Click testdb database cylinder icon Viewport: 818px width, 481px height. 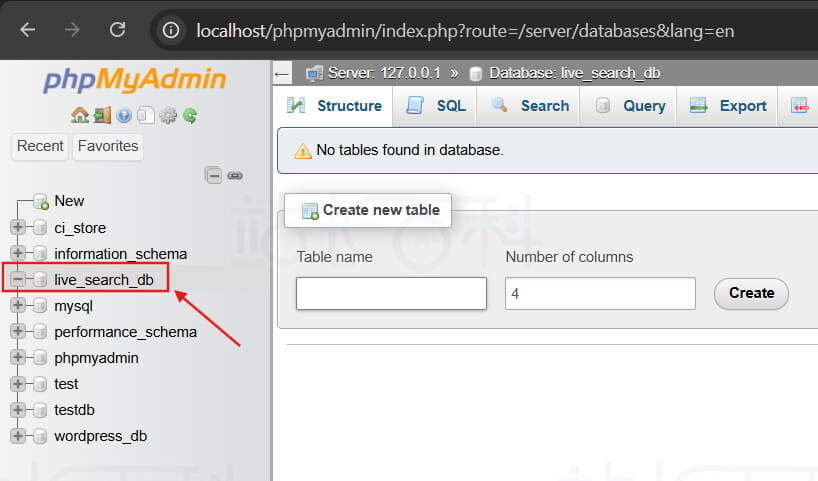[x=40, y=410]
